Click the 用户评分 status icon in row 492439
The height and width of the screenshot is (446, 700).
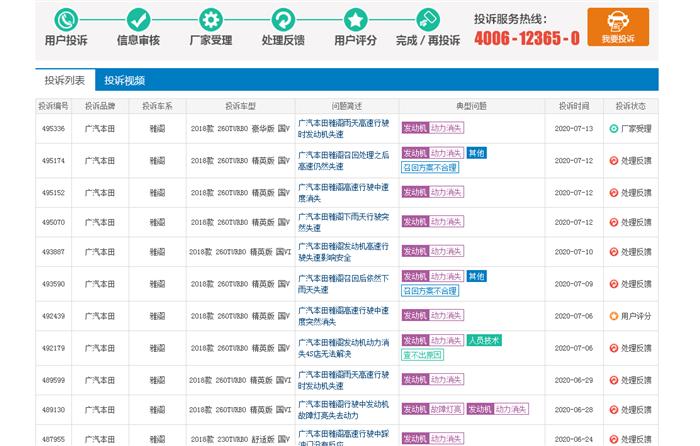coord(614,316)
